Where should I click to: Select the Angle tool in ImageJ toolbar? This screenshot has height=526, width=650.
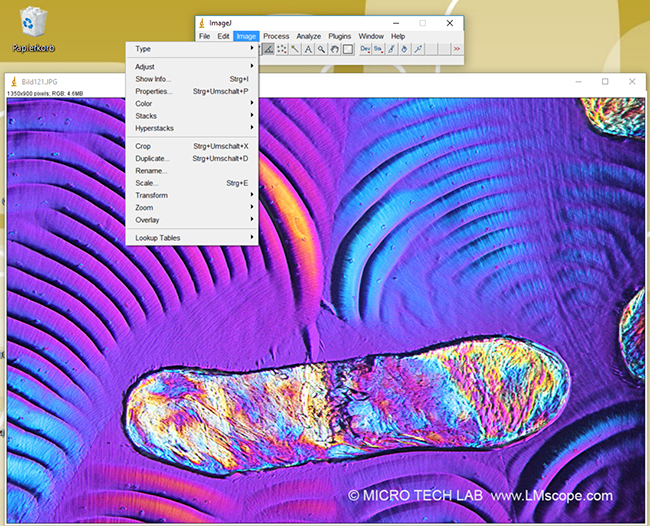coord(269,49)
